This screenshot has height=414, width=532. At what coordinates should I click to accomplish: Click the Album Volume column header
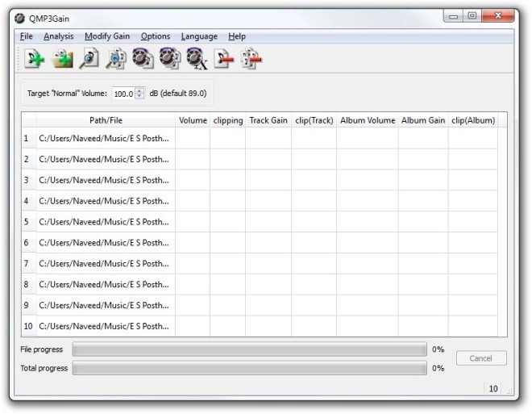(368, 120)
